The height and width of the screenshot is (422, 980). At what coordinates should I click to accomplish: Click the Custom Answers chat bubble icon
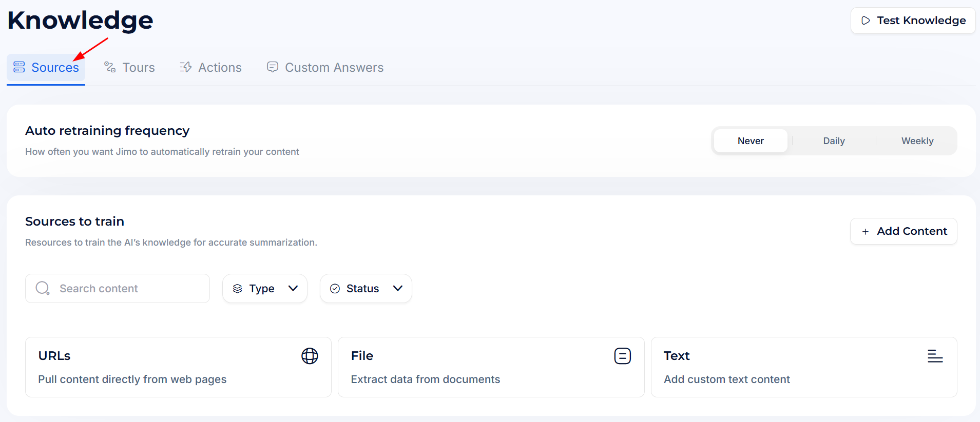[x=273, y=67]
